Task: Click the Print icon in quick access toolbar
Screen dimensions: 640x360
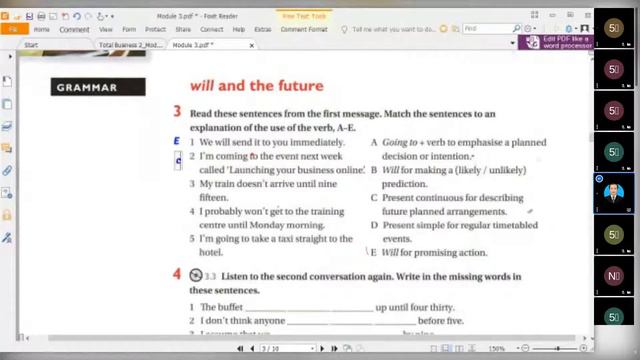Action: point(41,16)
